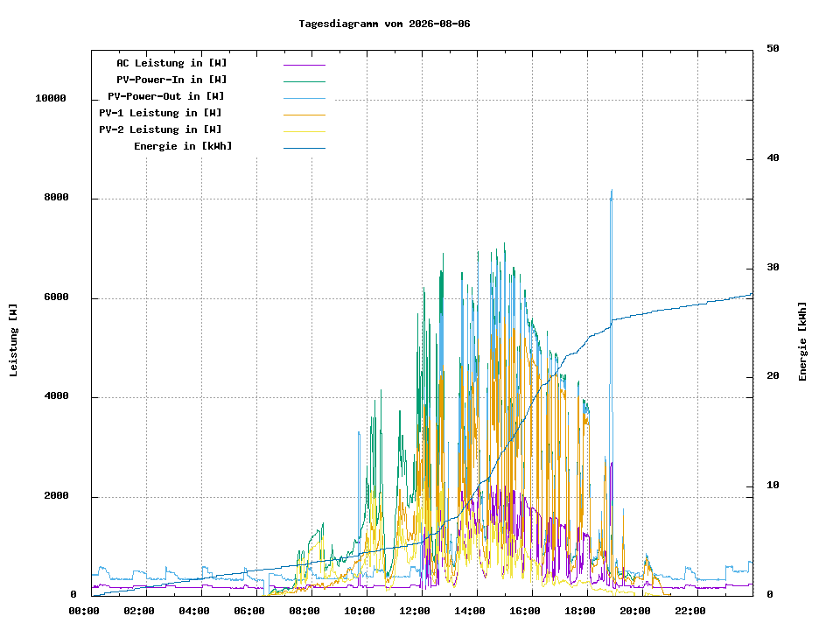Screen dimensions: 840x630
Task: Select the legend label Energie in [kWh]
Action: click(x=183, y=146)
